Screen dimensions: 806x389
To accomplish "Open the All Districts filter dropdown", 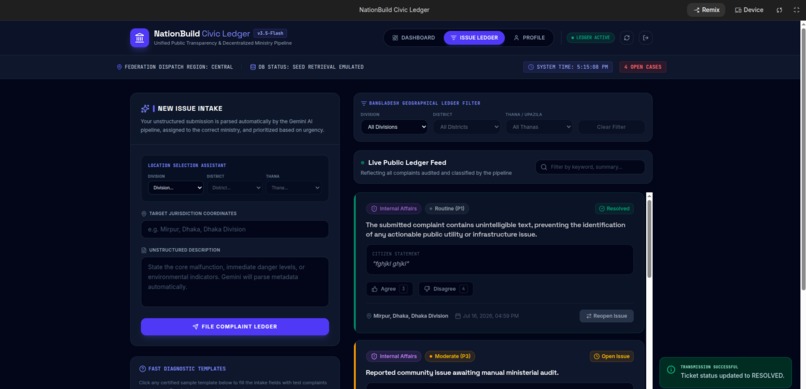I will [467, 127].
